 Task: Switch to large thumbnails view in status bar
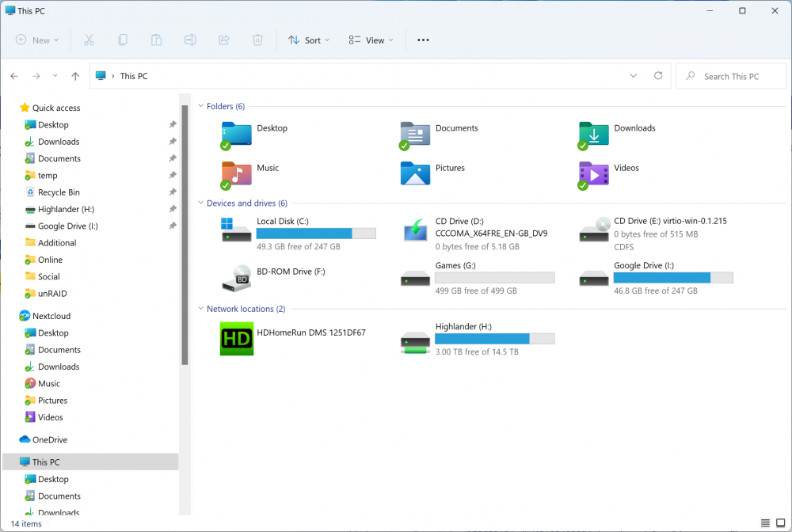pos(780,523)
